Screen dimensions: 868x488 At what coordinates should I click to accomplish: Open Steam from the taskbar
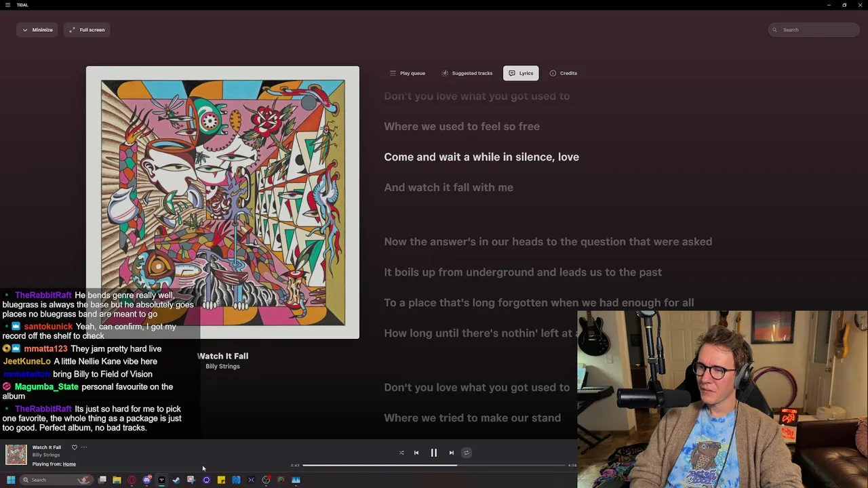pos(176,480)
